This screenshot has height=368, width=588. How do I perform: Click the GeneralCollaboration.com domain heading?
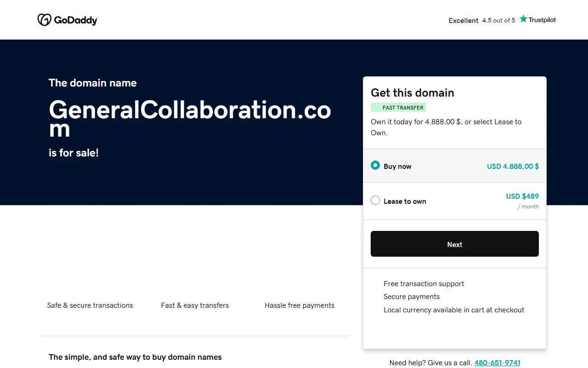coord(190,119)
